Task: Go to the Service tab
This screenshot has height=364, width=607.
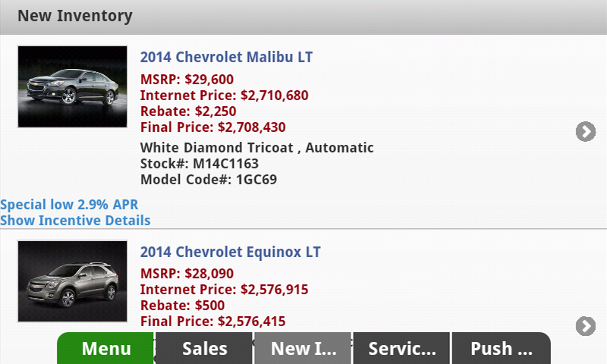Action: 401,349
